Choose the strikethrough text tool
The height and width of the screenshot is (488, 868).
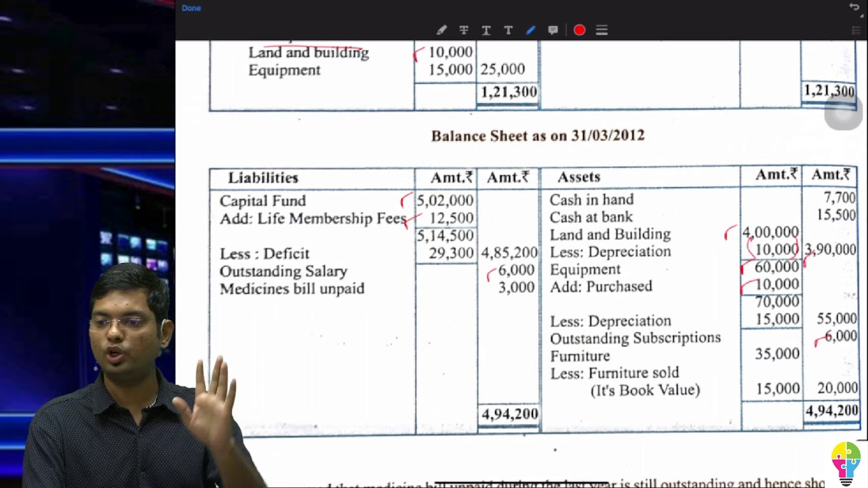pos(464,30)
